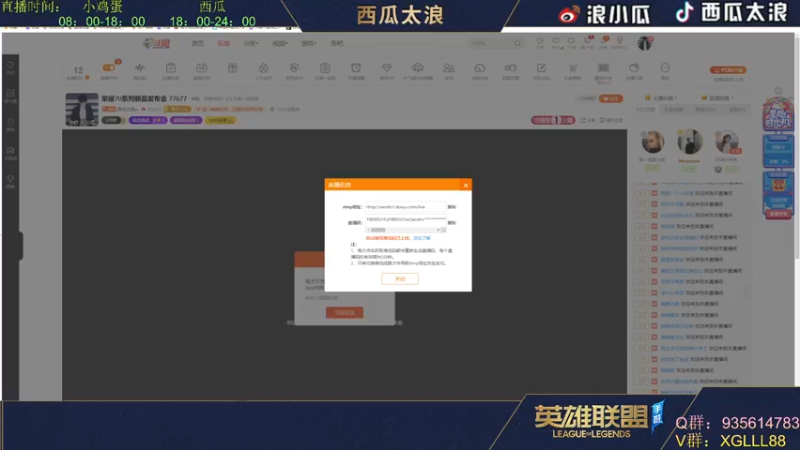Open the 鱼吧 navigation item
This screenshot has height=450, width=800.
[337, 43]
